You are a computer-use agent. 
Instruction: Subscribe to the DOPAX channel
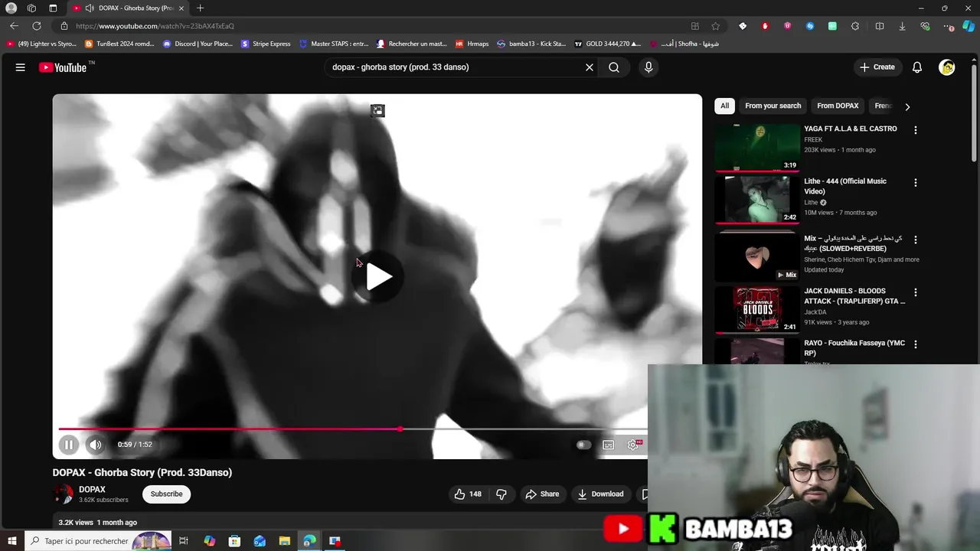166,494
